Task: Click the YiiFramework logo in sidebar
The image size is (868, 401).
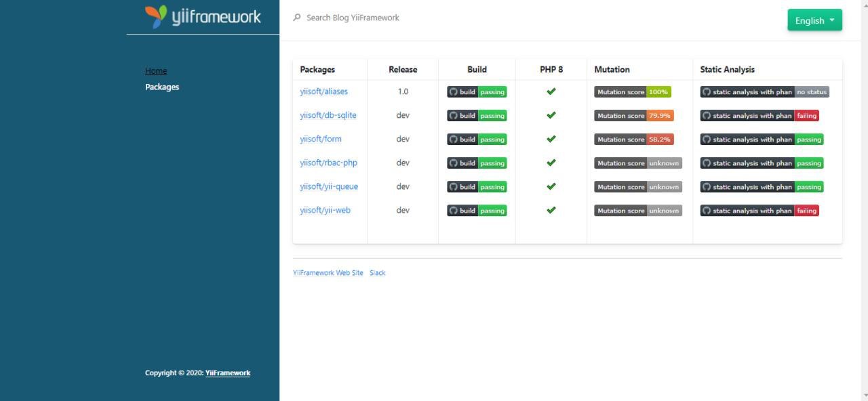Action: point(203,17)
